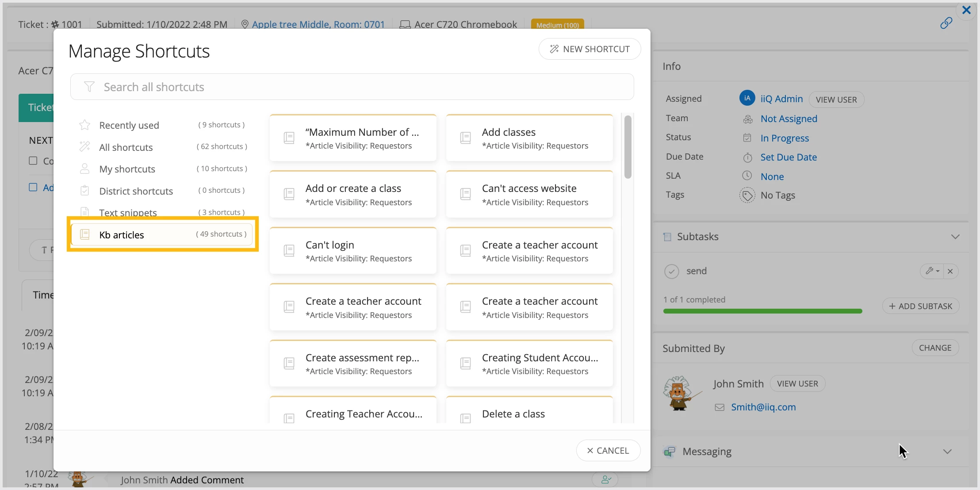Image resolution: width=980 pixels, height=490 pixels.
Task: Remove the send subtask with X icon
Action: click(x=950, y=271)
